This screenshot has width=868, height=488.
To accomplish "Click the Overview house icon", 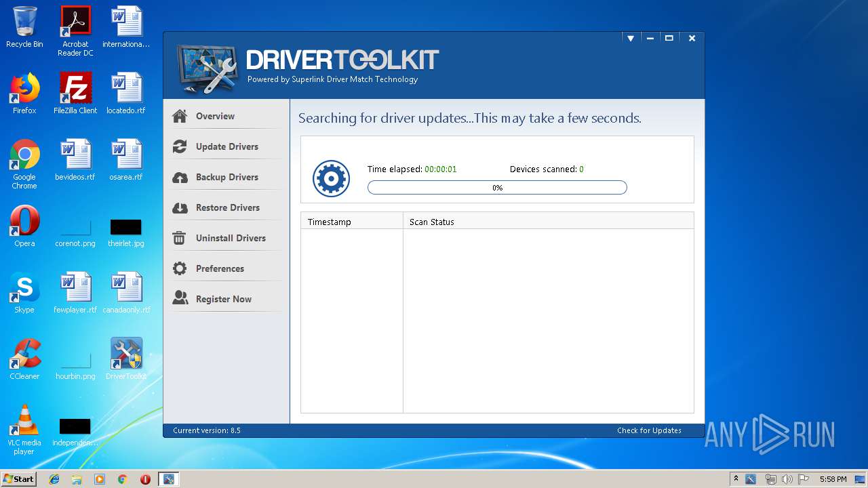I will [180, 116].
